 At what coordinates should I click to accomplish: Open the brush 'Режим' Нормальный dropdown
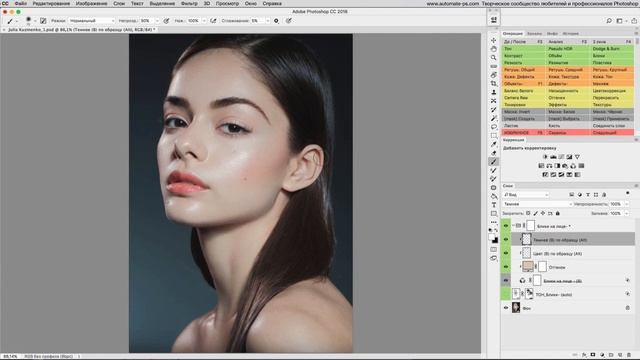tap(92, 20)
